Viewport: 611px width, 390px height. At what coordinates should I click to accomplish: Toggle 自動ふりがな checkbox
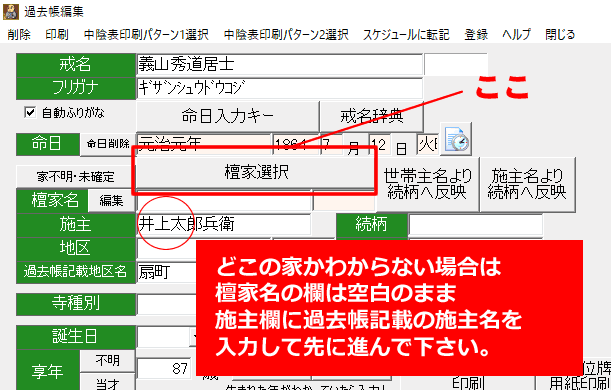[30, 113]
